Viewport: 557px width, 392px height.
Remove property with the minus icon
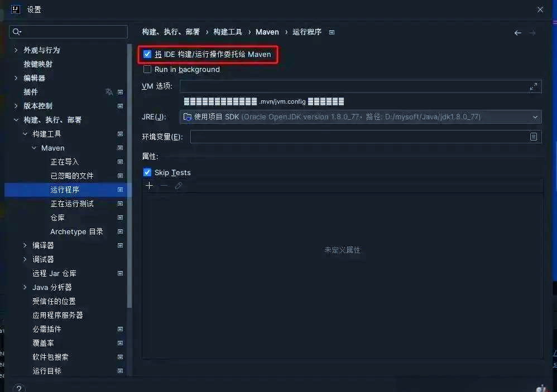coord(164,186)
